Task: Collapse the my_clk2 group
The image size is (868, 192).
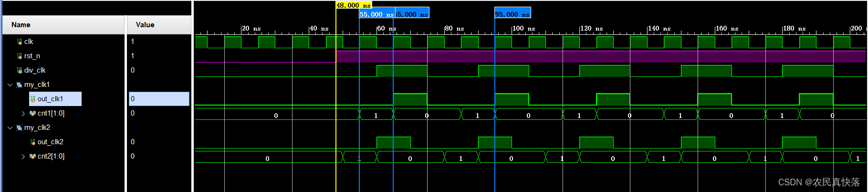Action: [10, 128]
